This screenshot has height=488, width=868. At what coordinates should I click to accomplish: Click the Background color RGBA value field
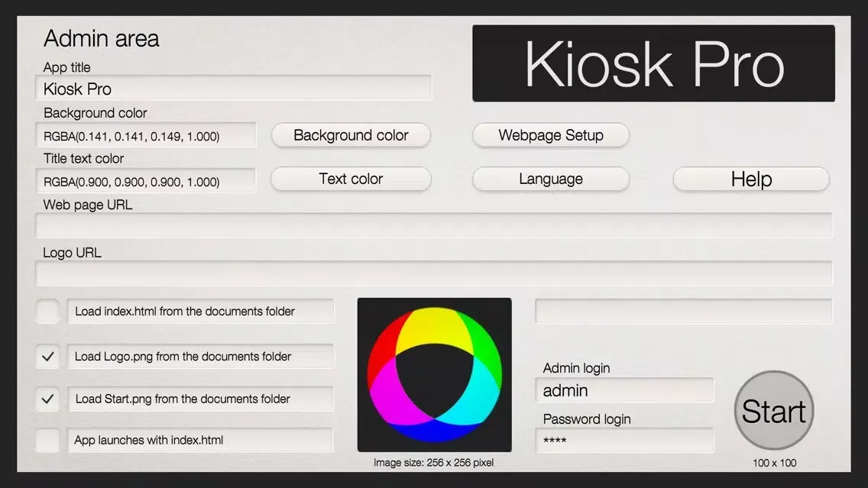tap(146, 136)
